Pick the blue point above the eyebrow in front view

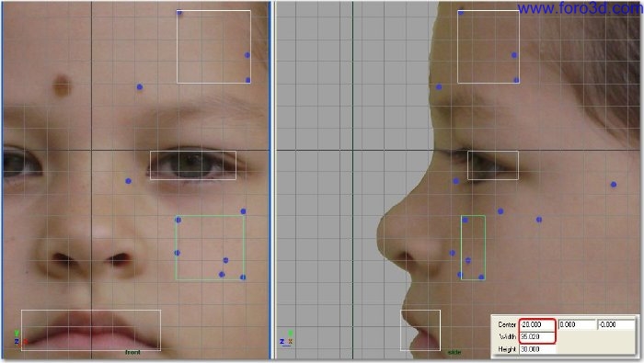click(x=140, y=87)
